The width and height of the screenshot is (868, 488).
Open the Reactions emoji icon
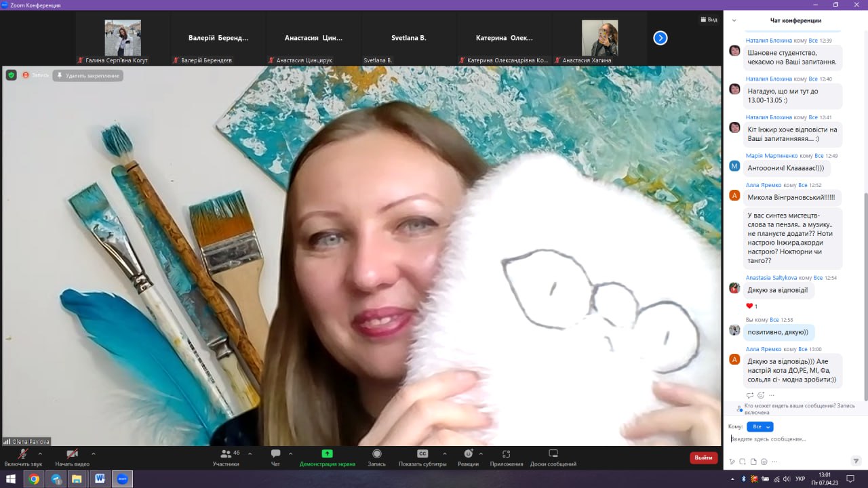468,453
